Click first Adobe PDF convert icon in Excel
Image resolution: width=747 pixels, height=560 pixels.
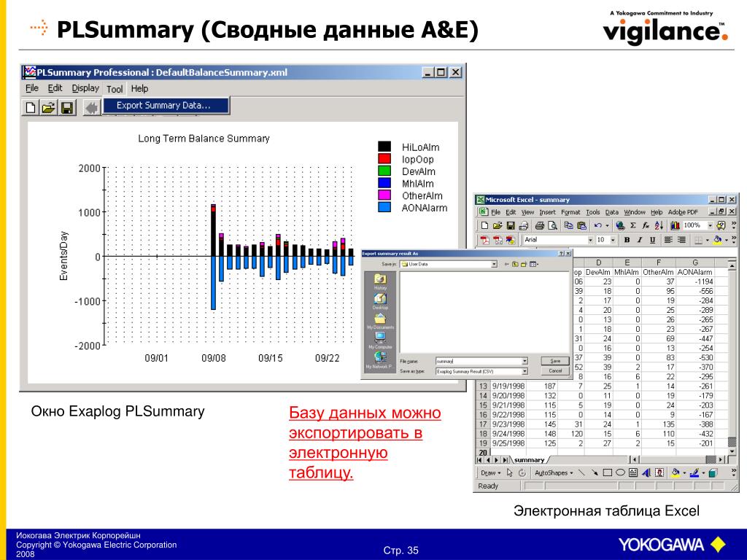point(485,240)
